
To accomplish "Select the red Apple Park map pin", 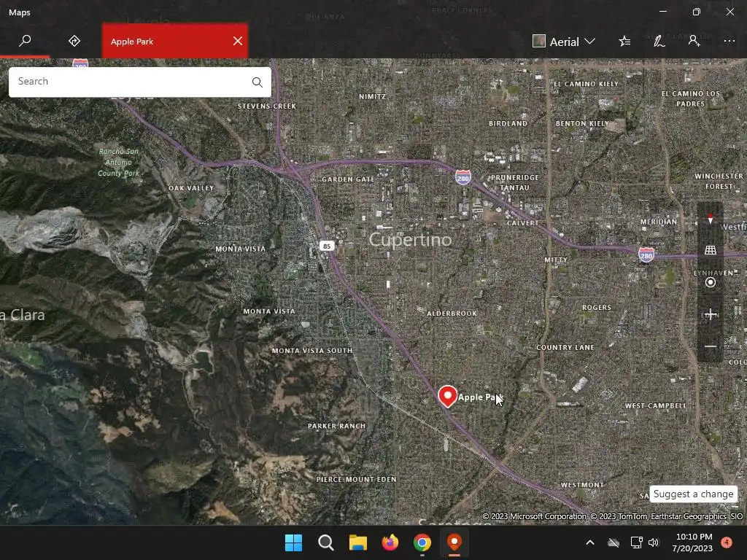I will click(447, 397).
